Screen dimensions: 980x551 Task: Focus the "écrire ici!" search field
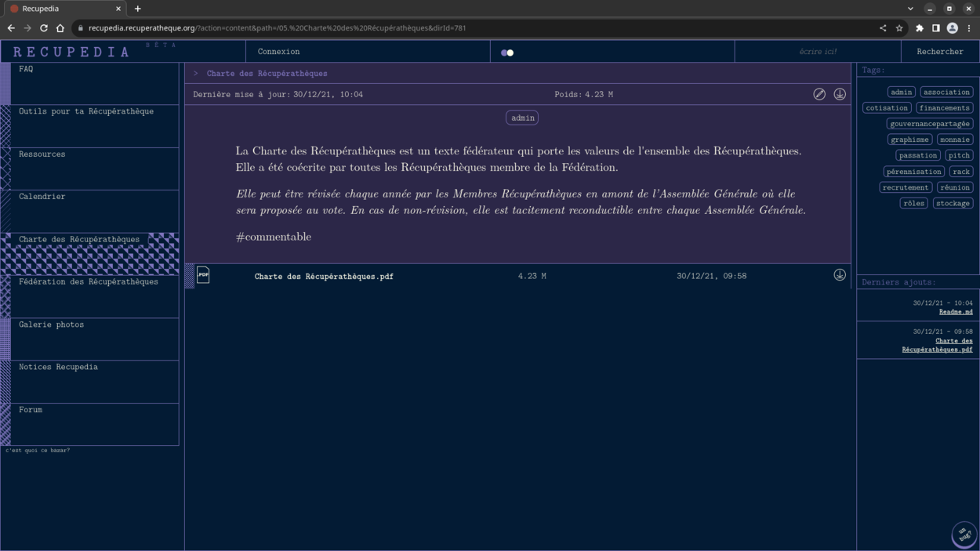(817, 52)
